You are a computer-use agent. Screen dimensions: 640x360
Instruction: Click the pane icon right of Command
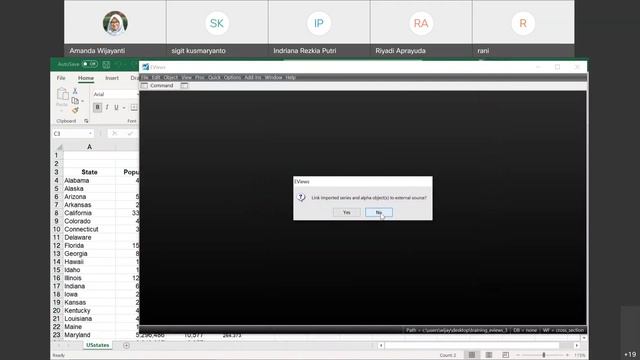point(184,86)
